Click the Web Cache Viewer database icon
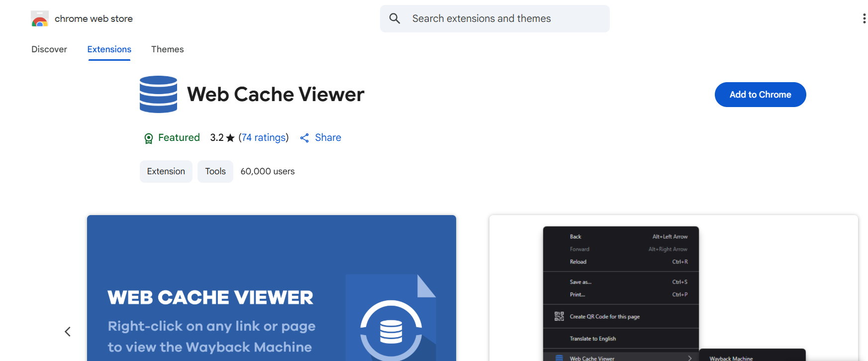 pos(158,94)
